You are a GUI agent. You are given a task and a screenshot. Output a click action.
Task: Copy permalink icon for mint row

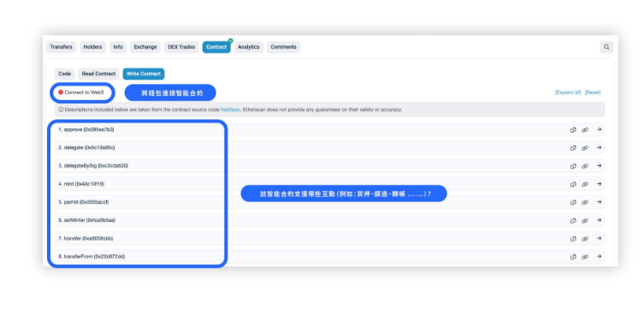coord(585,184)
